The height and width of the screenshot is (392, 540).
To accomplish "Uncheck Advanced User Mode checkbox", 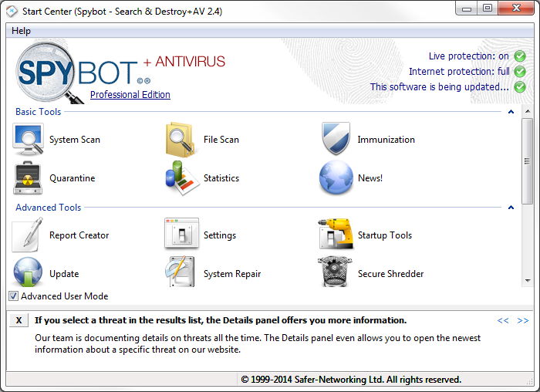I will pyautogui.click(x=13, y=296).
